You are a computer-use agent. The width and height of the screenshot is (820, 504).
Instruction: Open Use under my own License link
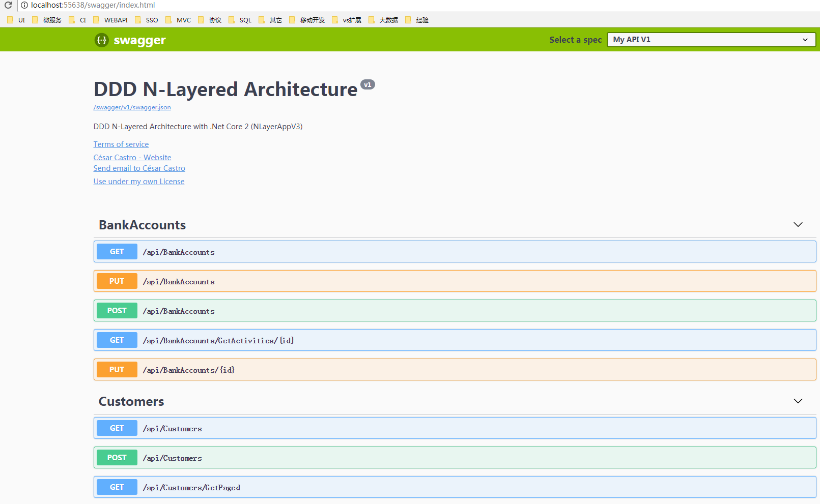(x=139, y=182)
